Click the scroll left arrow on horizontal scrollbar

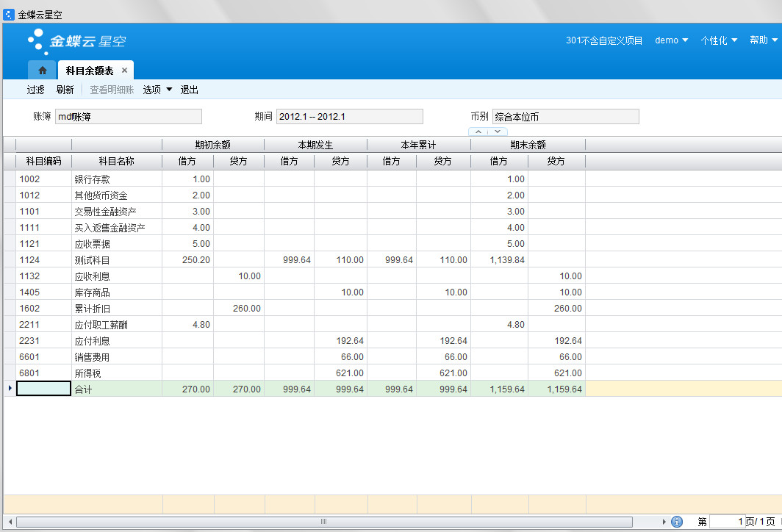[x=10, y=522]
